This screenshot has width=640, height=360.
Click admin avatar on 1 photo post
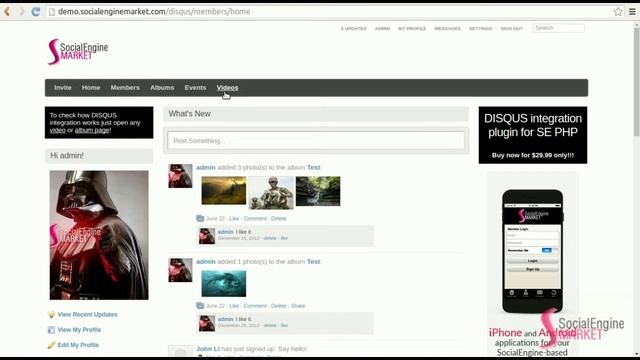[x=180, y=270]
